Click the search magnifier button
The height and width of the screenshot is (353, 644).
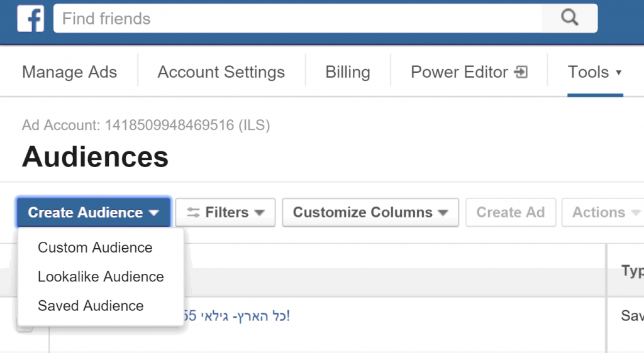click(x=570, y=18)
